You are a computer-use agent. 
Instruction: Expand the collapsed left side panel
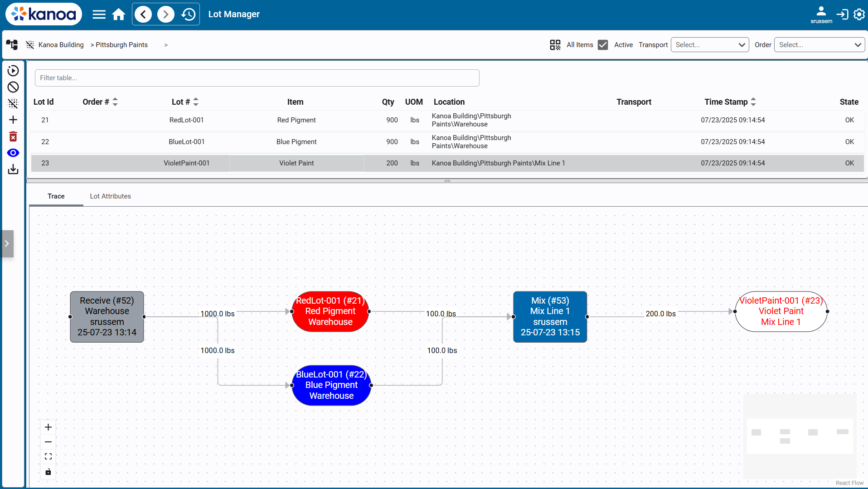7,243
